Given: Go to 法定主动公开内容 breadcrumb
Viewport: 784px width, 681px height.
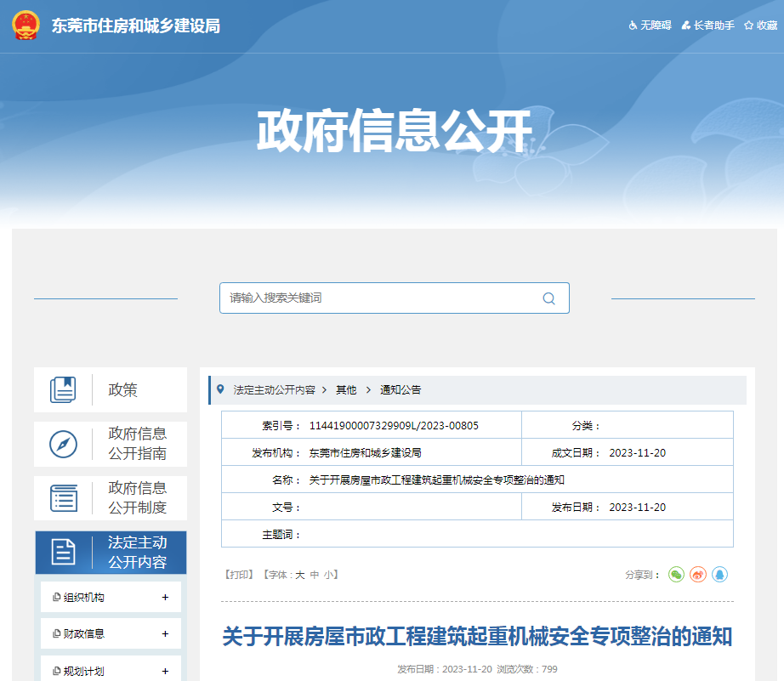Looking at the screenshot, I should point(275,390).
